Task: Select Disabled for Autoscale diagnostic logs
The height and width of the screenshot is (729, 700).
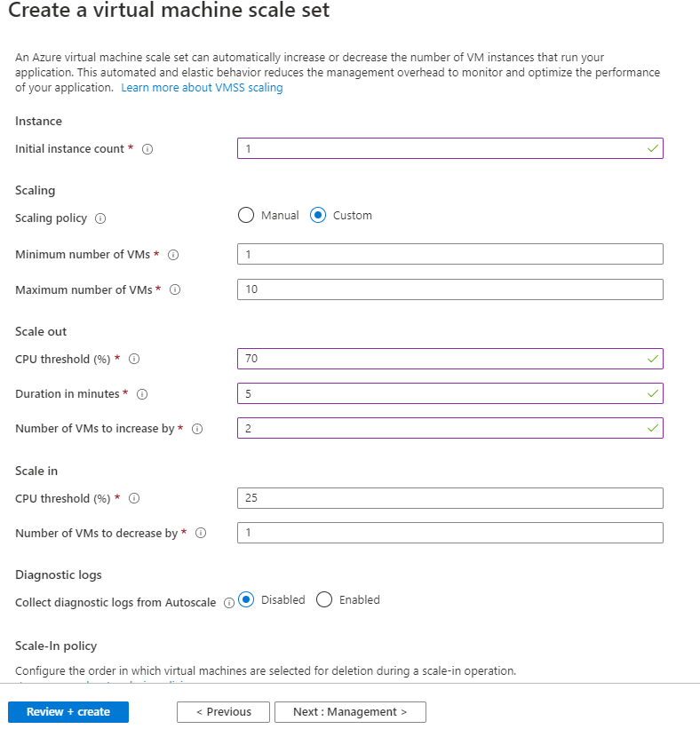Action: [247, 600]
